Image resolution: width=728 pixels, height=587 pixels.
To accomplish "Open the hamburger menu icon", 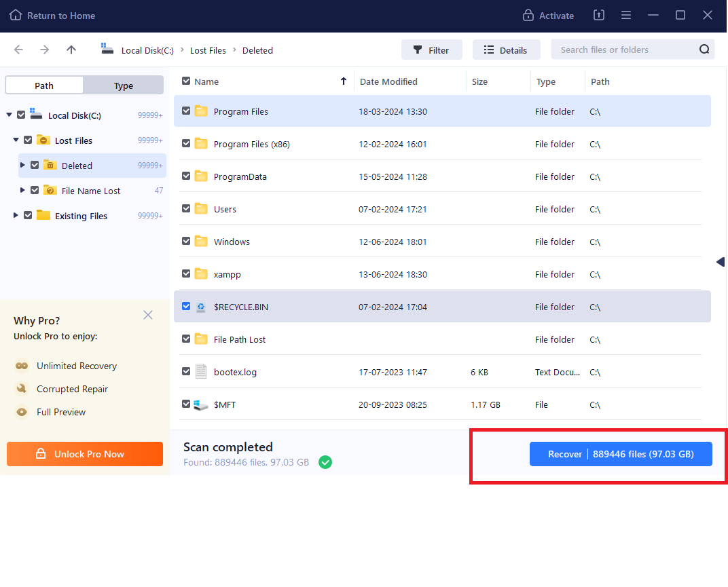I will [626, 16].
